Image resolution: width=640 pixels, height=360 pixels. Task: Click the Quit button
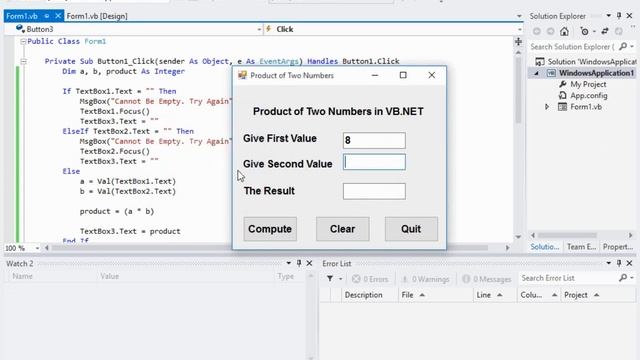411,229
